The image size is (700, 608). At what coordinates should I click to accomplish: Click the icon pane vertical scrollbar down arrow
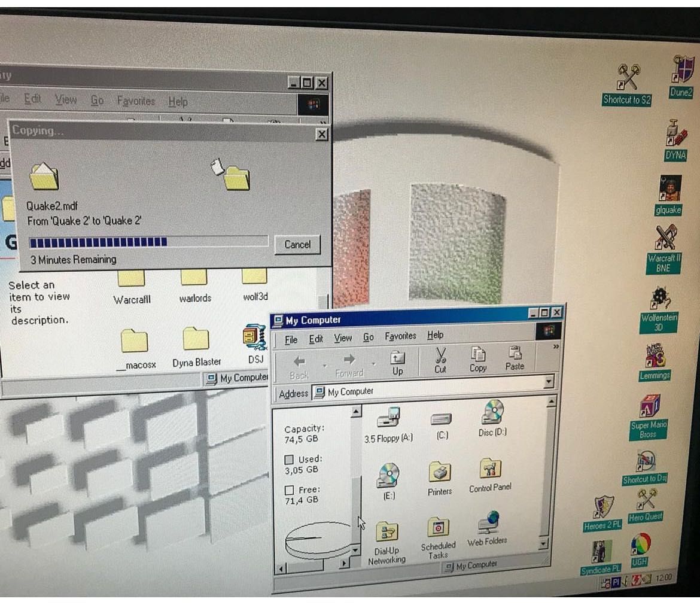click(x=543, y=544)
